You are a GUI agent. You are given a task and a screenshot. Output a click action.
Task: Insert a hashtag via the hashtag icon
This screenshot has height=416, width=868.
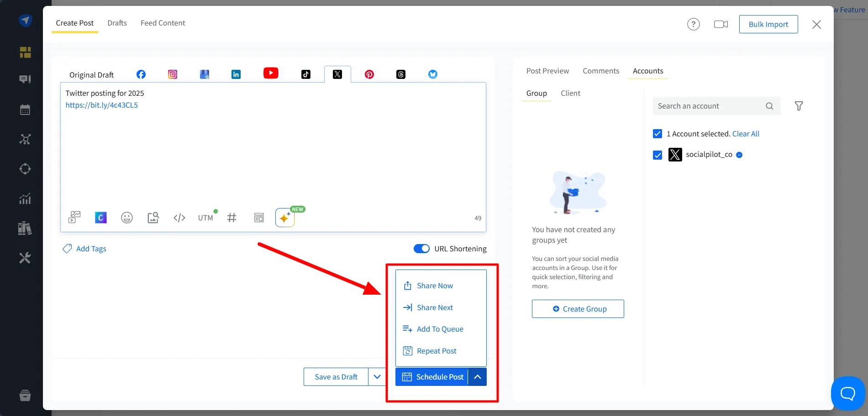[x=231, y=218]
